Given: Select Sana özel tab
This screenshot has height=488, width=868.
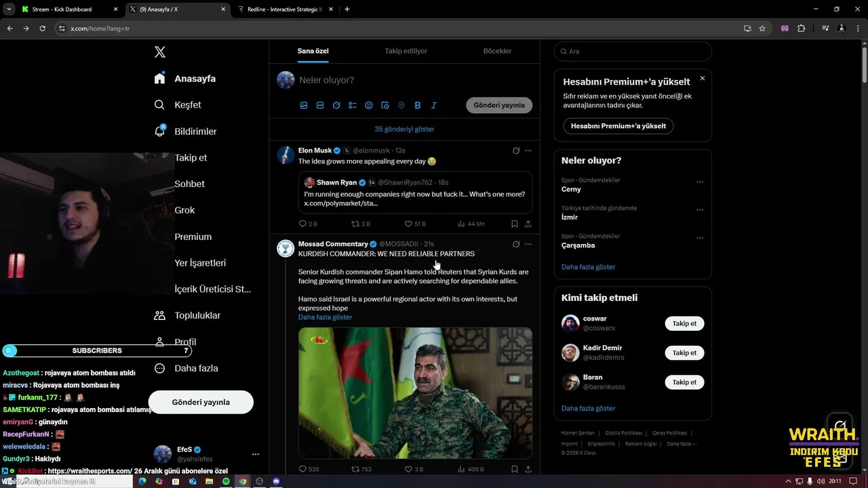Looking at the screenshot, I should point(313,51).
